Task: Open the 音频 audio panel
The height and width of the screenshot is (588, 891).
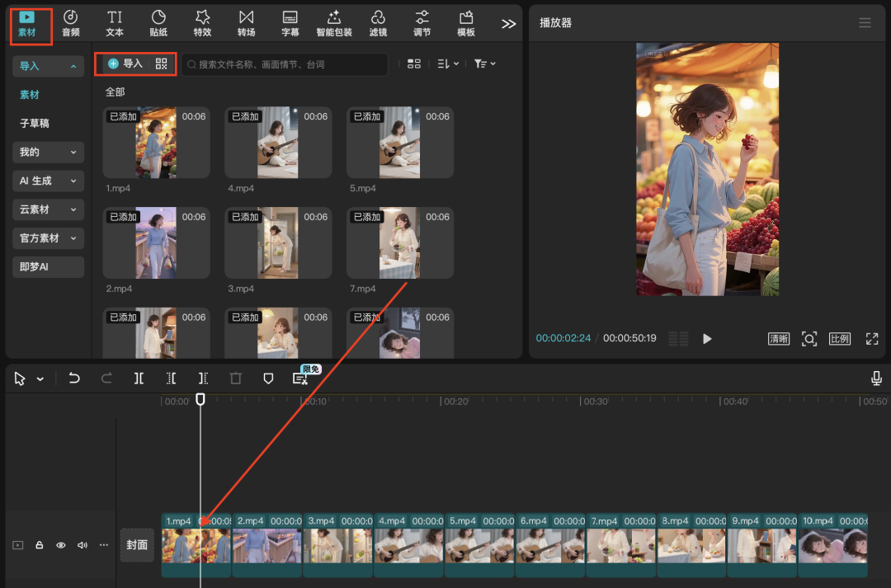Action: pyautogui.click(x=70, y=22)
